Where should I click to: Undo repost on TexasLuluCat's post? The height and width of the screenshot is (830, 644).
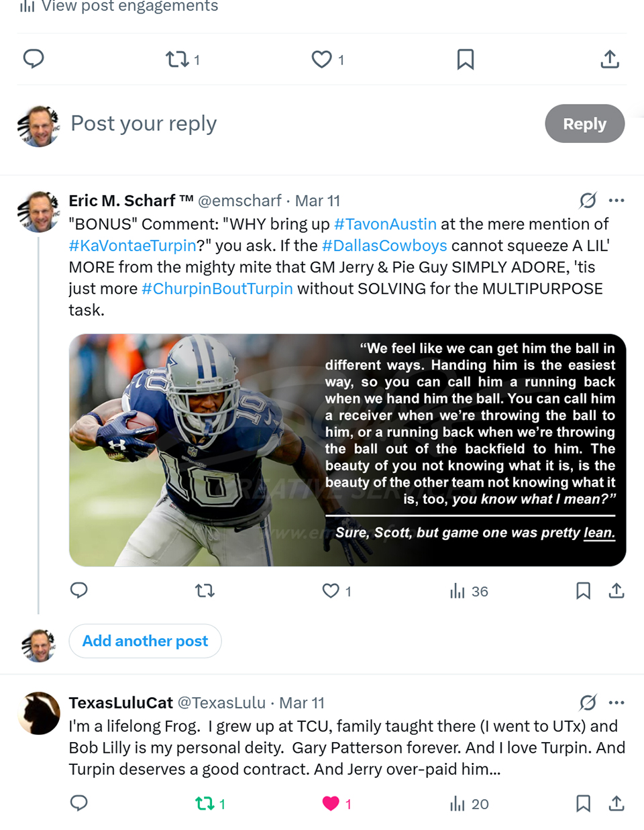(x=210, y=804)
